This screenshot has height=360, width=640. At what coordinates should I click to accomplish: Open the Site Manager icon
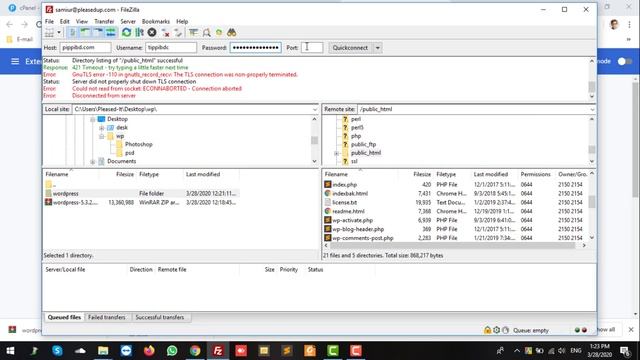[49, 33]
